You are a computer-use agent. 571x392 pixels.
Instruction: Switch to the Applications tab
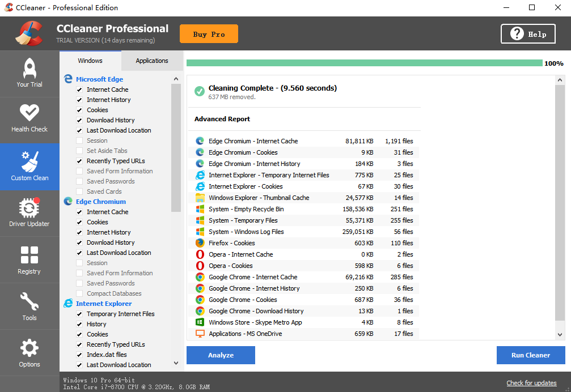pos(152,61)
